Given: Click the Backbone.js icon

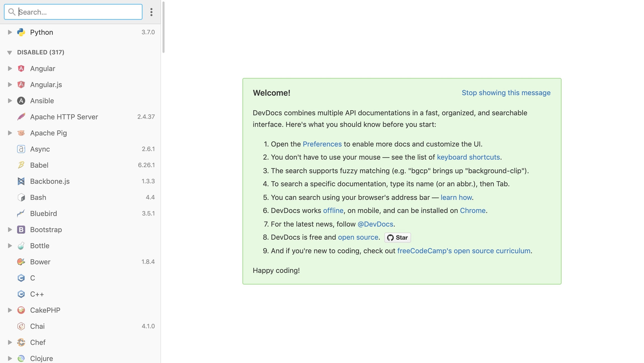Looking at the screenshot, I should pos(21,181).
